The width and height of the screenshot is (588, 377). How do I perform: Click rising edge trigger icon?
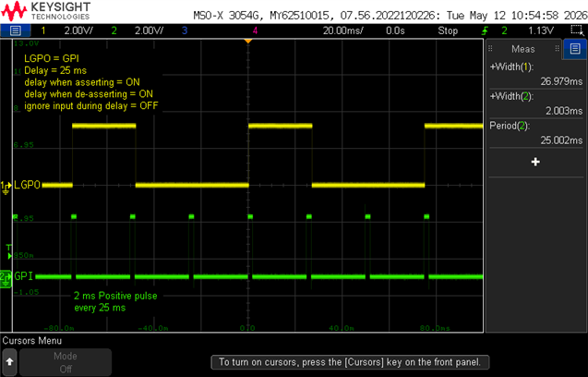[x=485, y=30]
